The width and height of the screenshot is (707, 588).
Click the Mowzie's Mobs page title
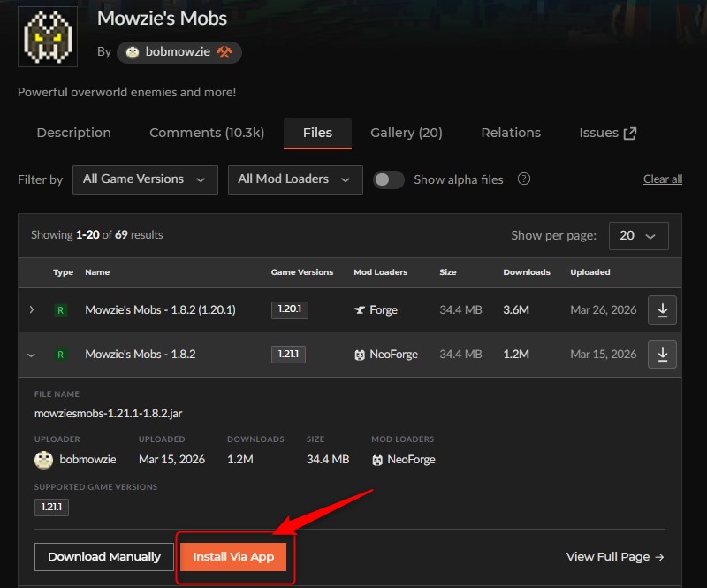tap(162, 19)
